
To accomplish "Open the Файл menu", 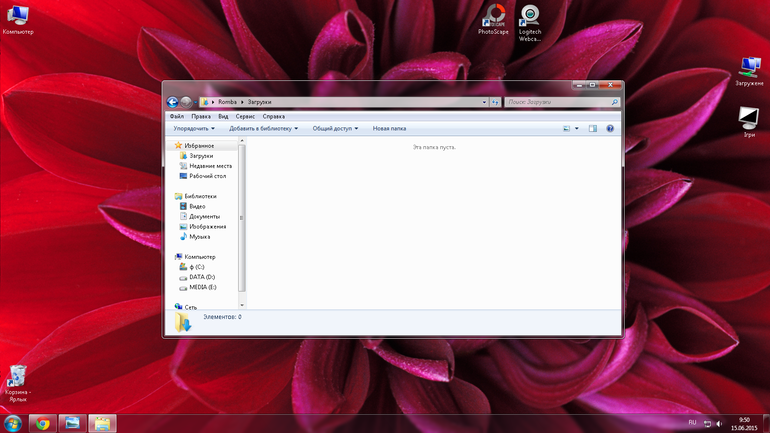I will (177, 116).
